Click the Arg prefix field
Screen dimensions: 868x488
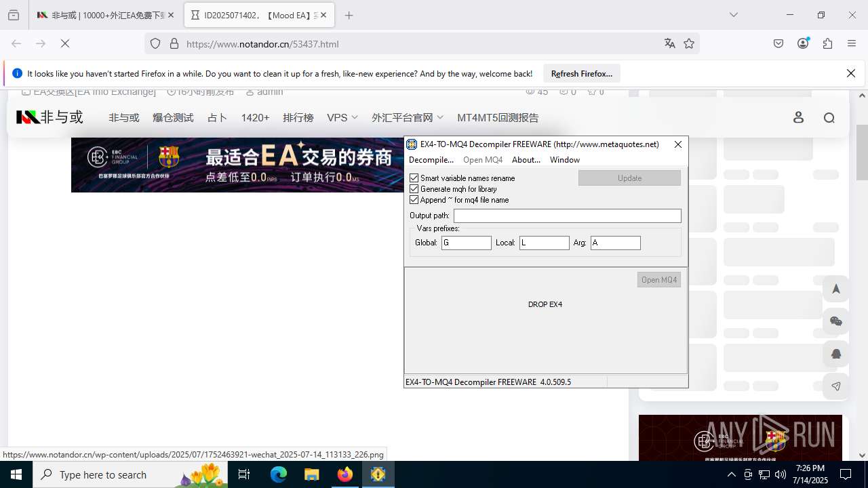pos(616,243)
